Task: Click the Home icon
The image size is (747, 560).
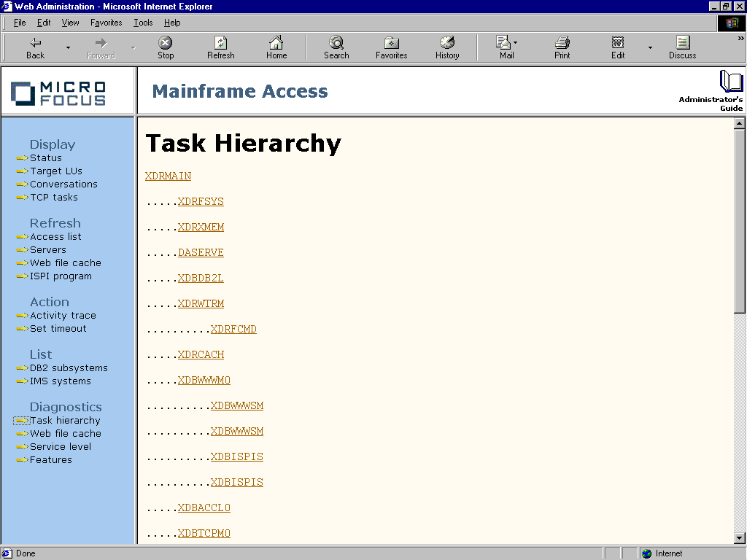Action: [276, 46]
